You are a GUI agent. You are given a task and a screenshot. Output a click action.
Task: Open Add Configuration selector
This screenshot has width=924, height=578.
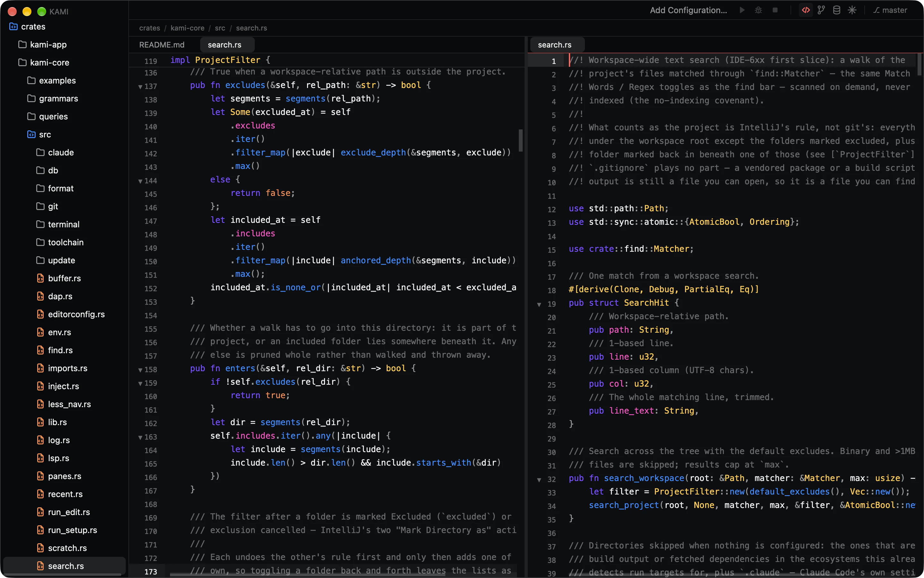click(688, 10)
